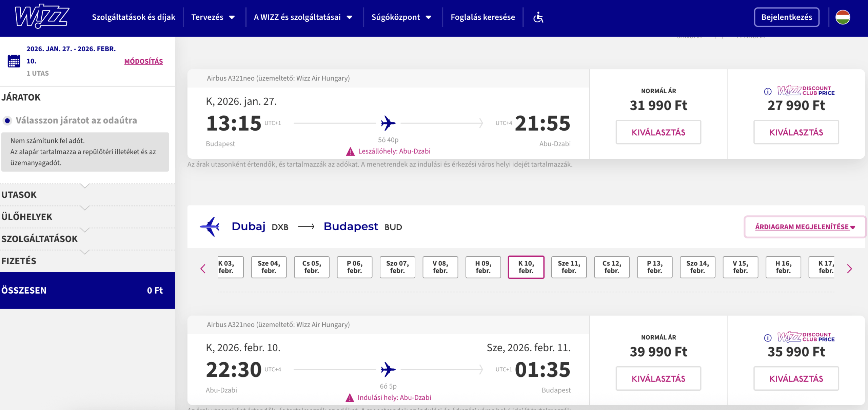Open accessibility options via wheelchair icon

tap(538, 17)
